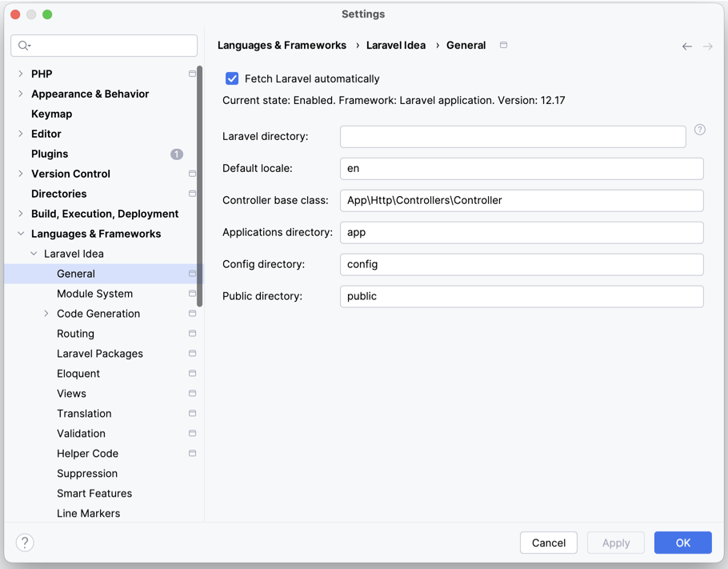Image resolution: width=728 pixels, height=569 pixels.
Task: Click the Public directory field
Action: 522,296
